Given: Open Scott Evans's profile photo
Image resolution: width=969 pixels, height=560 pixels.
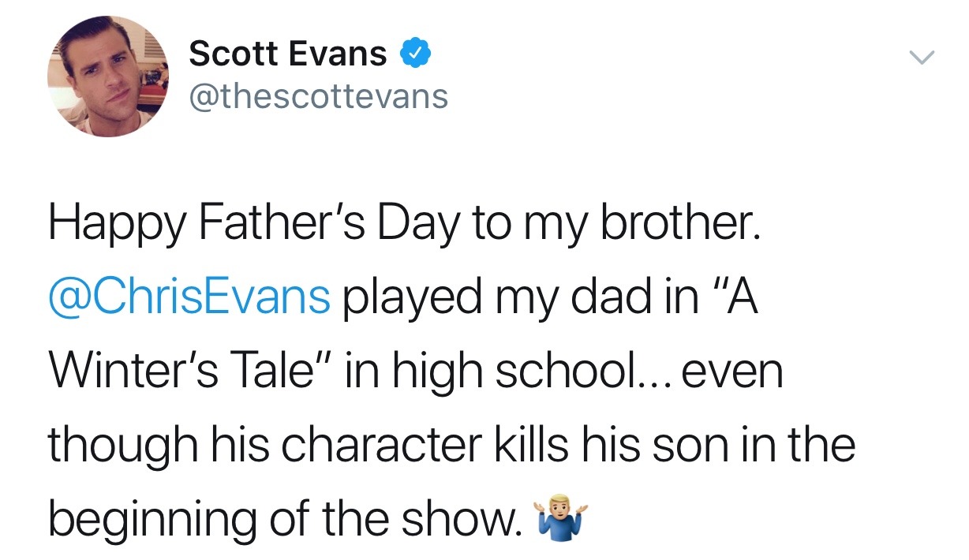Looking at the screenshot, I should click(107, 77).
